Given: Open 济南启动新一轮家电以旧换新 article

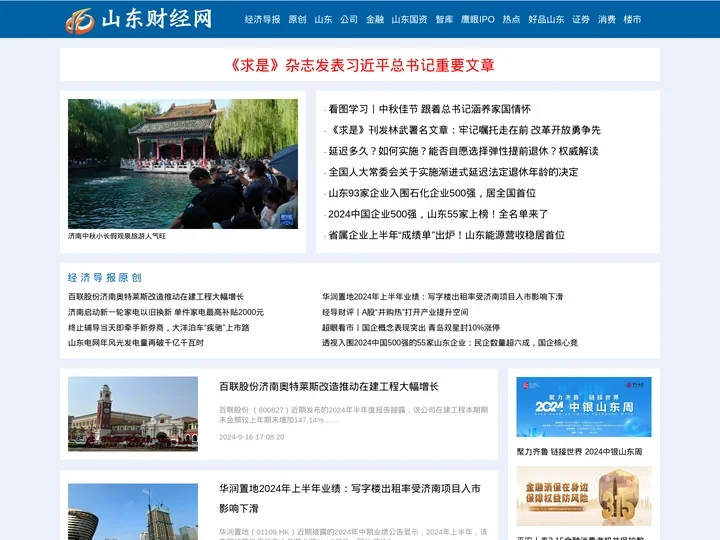Looking at the screenshot, I should click(166, 312).
